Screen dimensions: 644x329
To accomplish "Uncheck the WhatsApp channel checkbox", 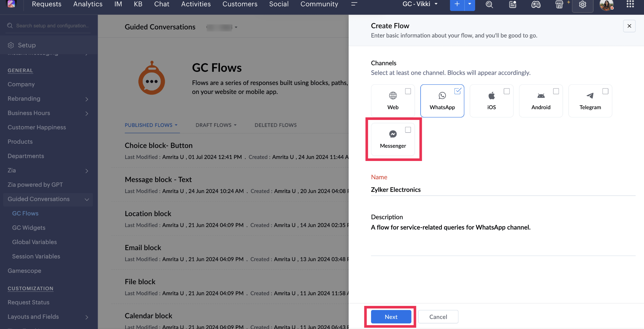I will pyautogui.click(x=457, y=91).
